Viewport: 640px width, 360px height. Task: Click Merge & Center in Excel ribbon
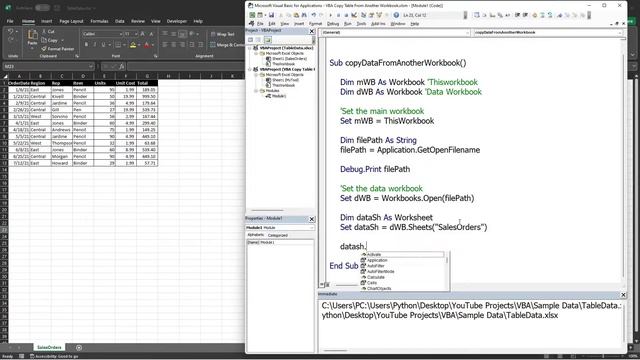coord(227,45)
